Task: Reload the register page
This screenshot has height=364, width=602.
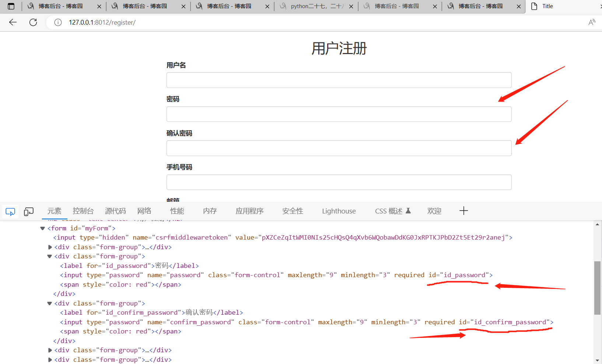Action: [33, 22]
